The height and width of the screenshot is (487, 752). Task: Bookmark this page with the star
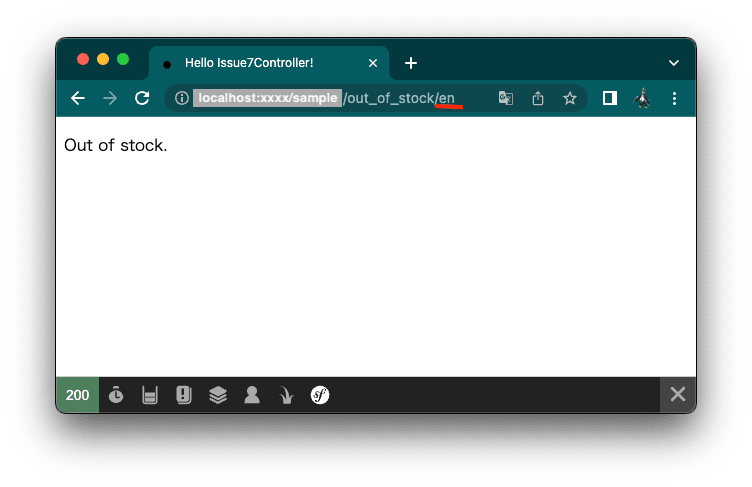[x=569, y=98]
